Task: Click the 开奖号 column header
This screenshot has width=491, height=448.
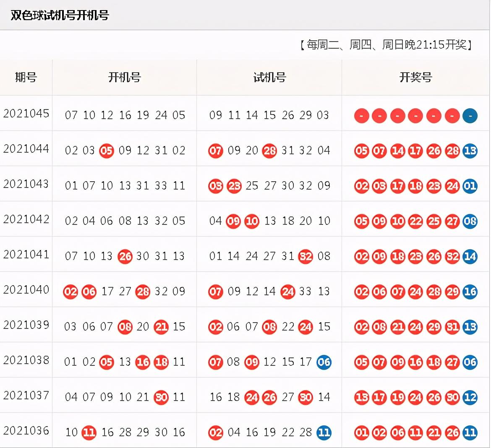Action: coord(415,77)
